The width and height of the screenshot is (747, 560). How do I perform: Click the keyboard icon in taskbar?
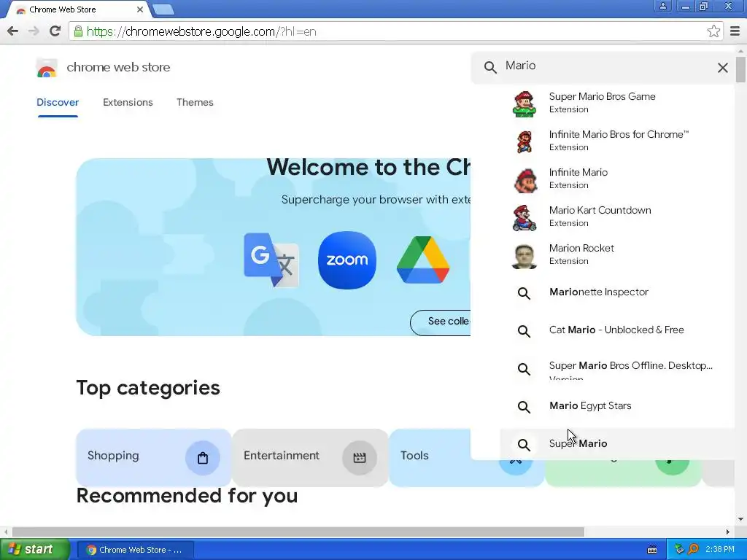tap(652, 550)
